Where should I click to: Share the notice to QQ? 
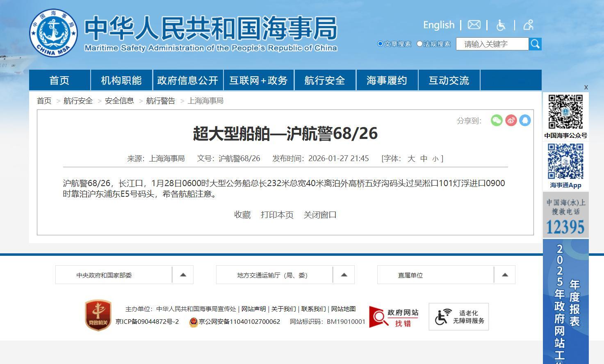click(525, 120)
